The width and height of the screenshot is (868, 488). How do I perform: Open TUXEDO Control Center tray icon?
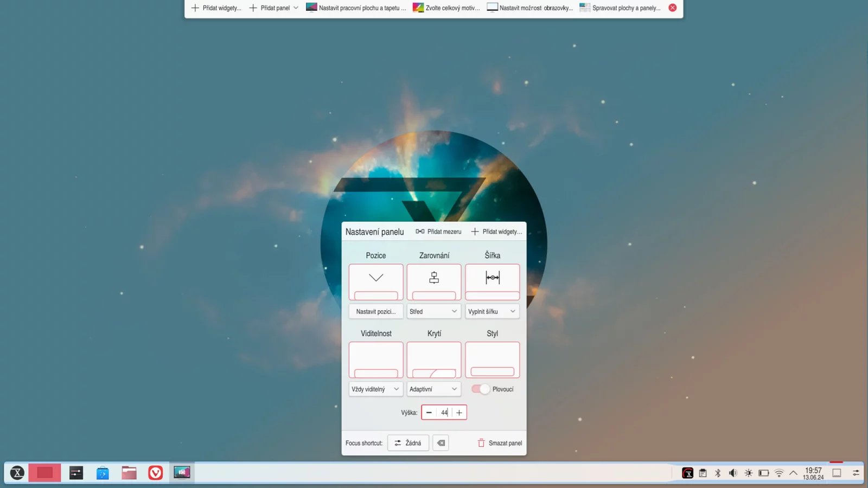click(687, 473)
